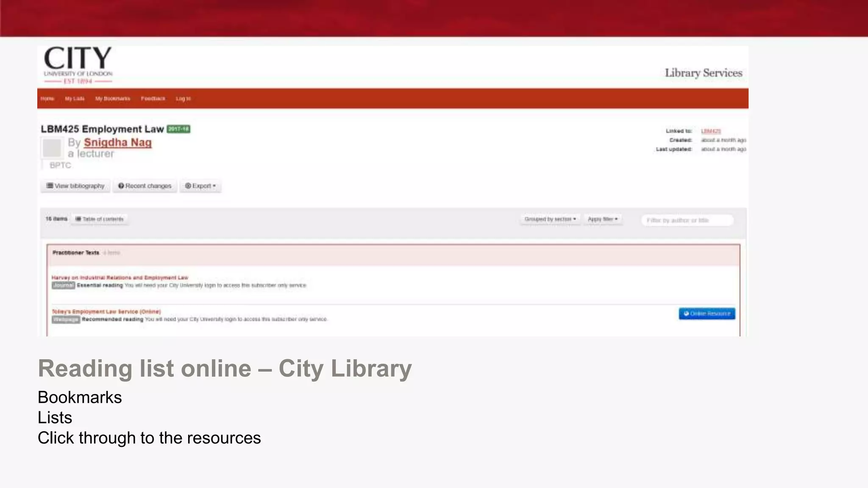Click the Last updated label
868x488 pixels.
point(674,149)
